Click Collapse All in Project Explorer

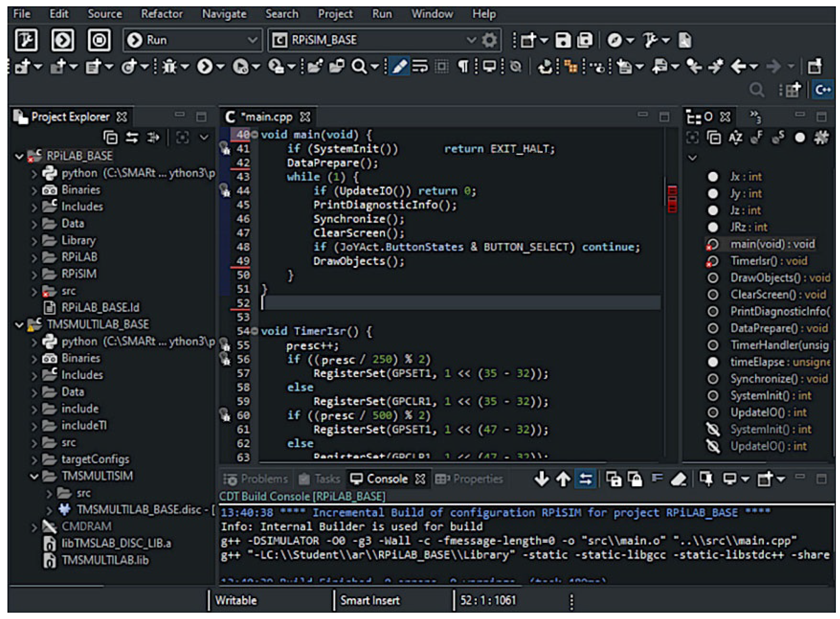tap(110, 138)
